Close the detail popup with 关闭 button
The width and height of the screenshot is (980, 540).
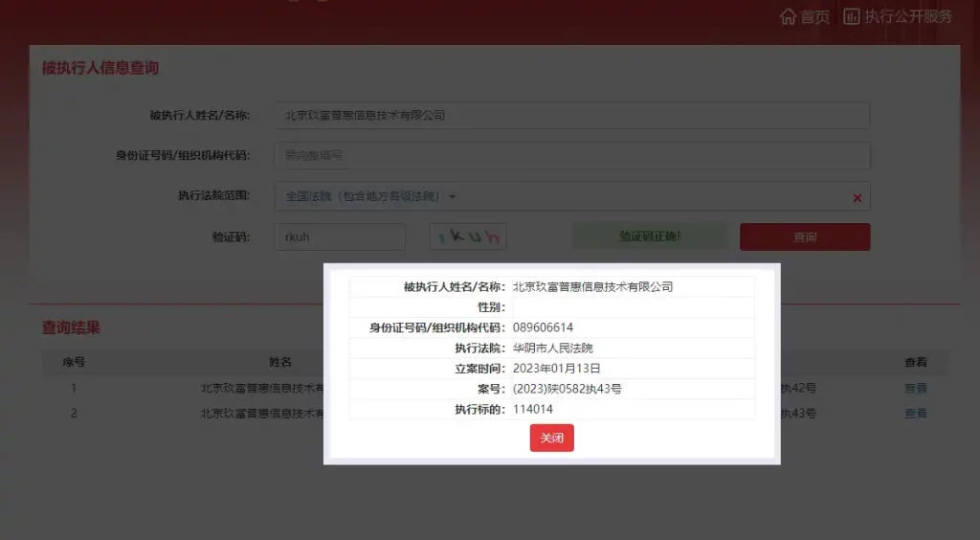tap(552, 438)
